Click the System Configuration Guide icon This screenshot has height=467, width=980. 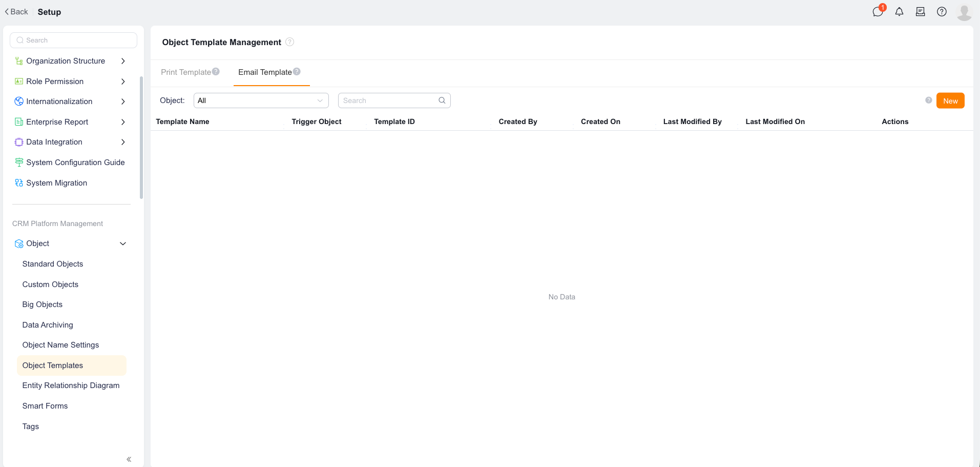coord(19,163)
